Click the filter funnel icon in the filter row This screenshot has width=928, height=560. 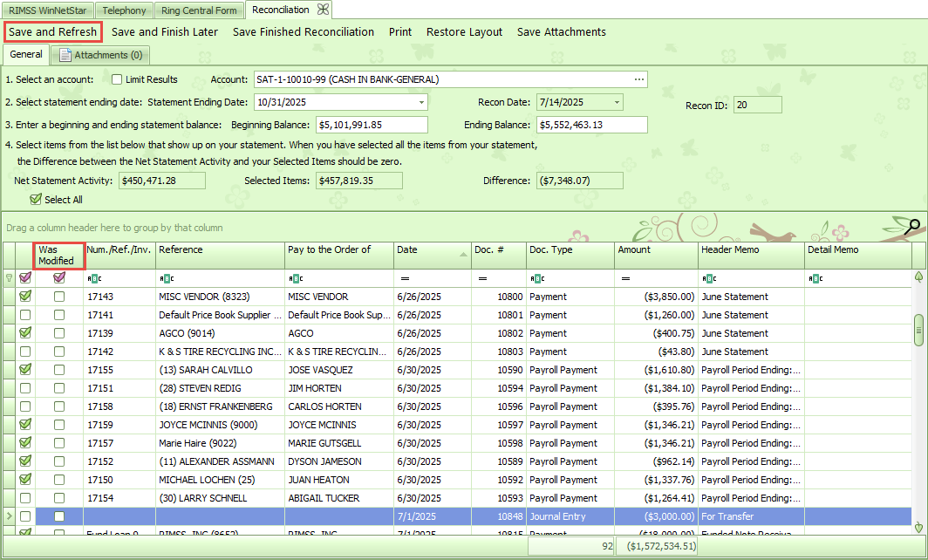pos(10,278)
